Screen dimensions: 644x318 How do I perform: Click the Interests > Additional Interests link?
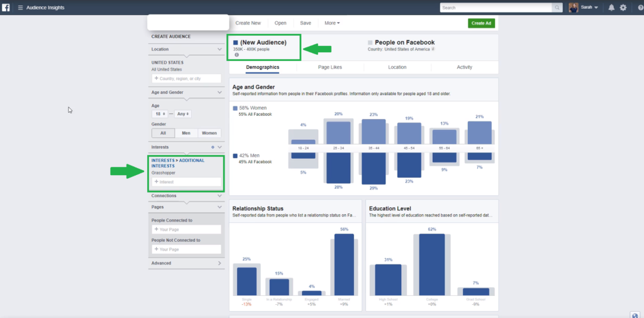178,163
